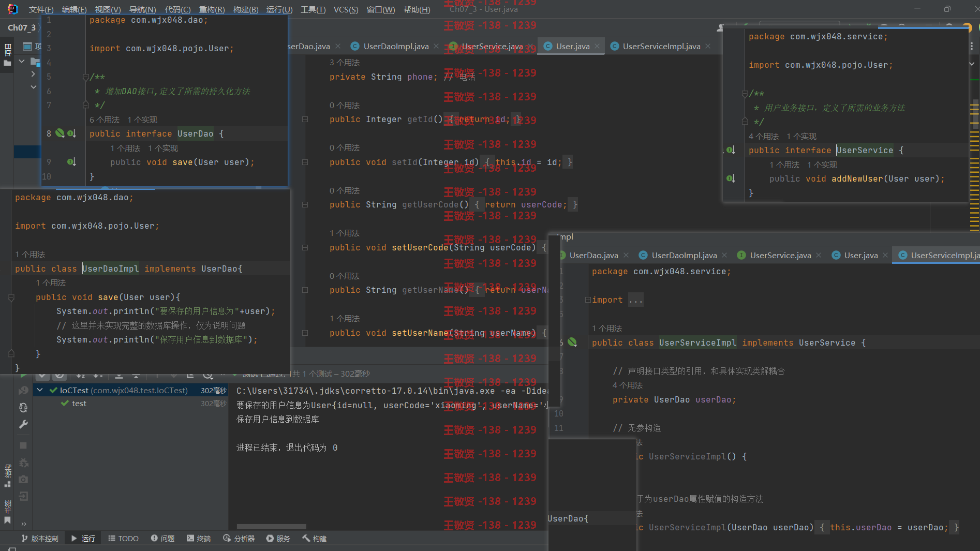
Task: Expand the folded setId(Integer id) method
Action: (305, 162)
